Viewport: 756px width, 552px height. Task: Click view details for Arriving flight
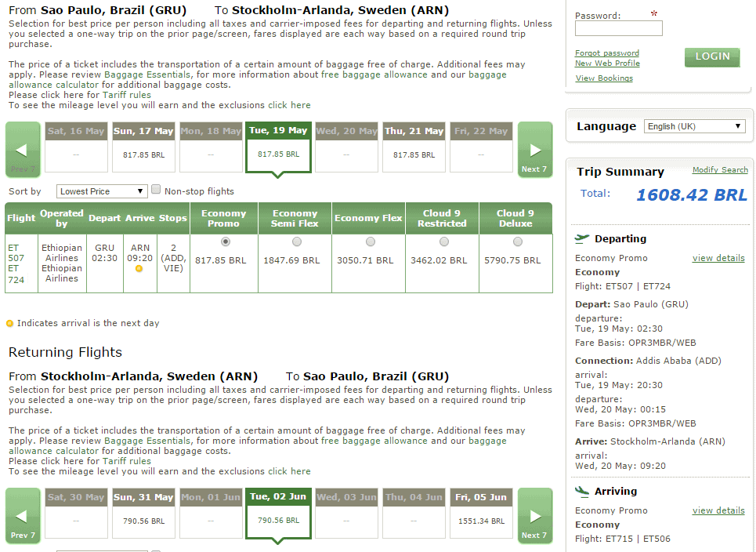click(718, 510)
